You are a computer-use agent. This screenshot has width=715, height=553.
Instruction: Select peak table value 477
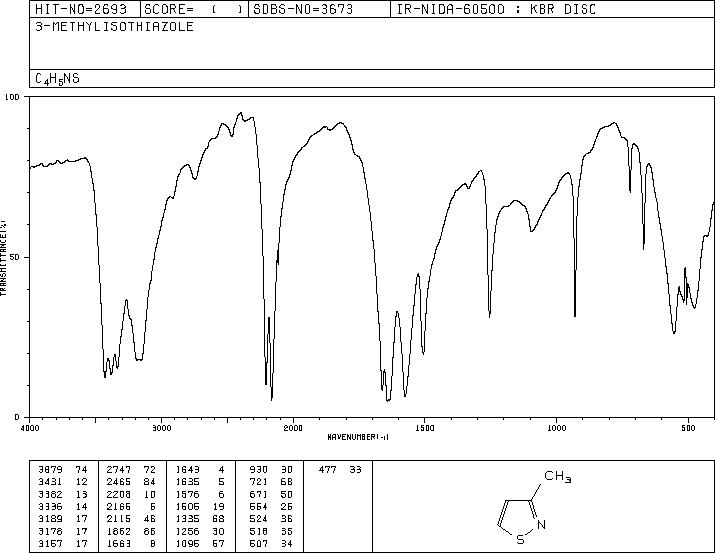[327, 470]
